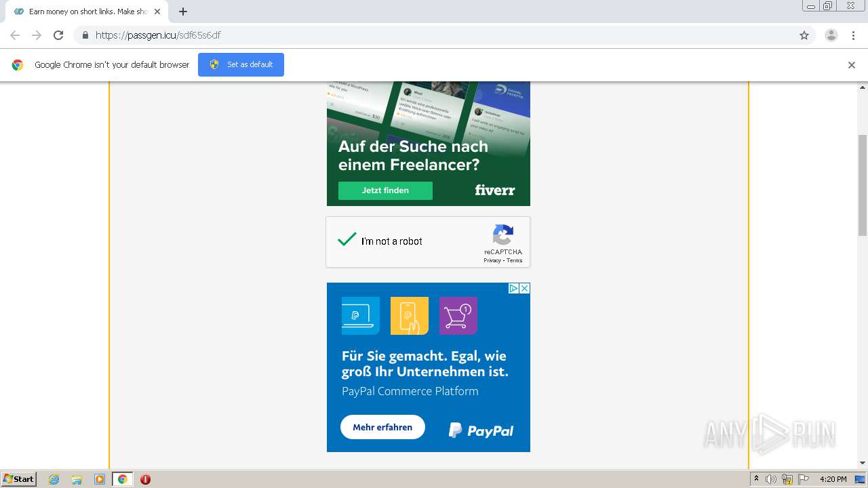Click the scrollbar up arrow

pos(863,87)
